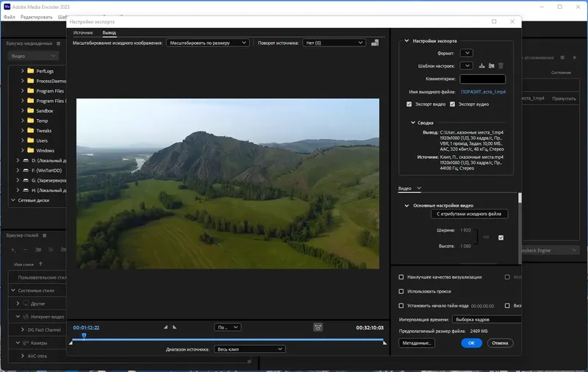Image resolution: width=588 pixels, height=372 pixels.
Task: Click the Set Out Point marker icon
Action: (x=175, y=327)
